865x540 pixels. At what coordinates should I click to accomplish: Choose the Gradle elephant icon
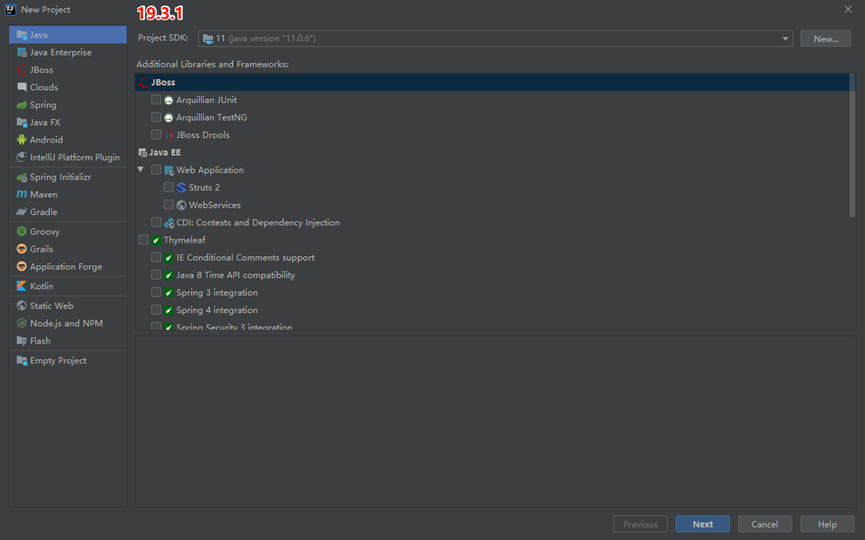coord(22,212)
